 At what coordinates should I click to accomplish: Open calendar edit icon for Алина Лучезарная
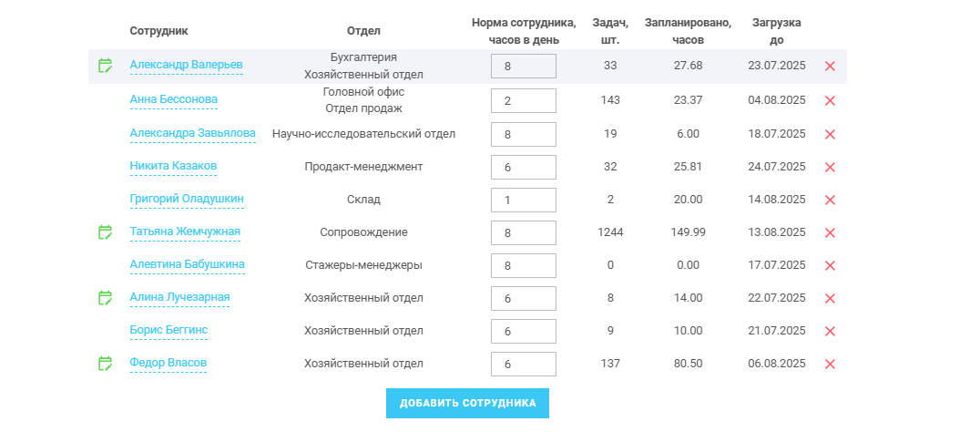click(x=106, y=298)
